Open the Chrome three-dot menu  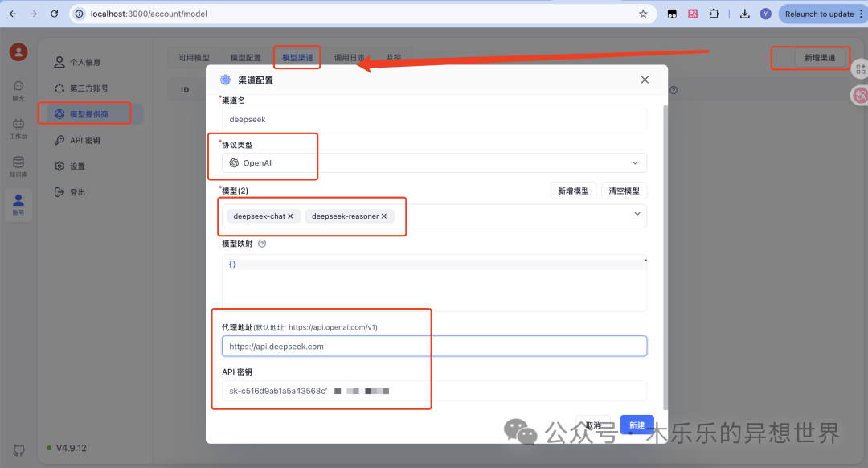(861, 14)
